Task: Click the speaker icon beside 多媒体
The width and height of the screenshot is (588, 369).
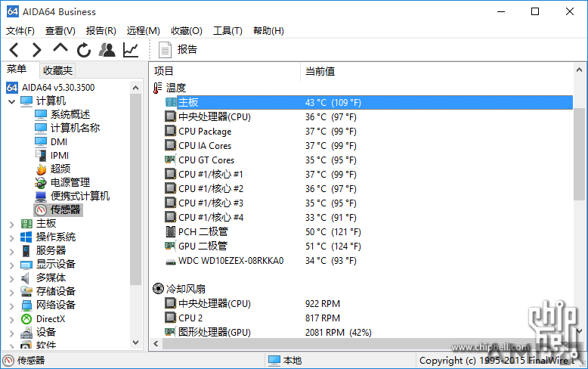Action: [25, 278]
